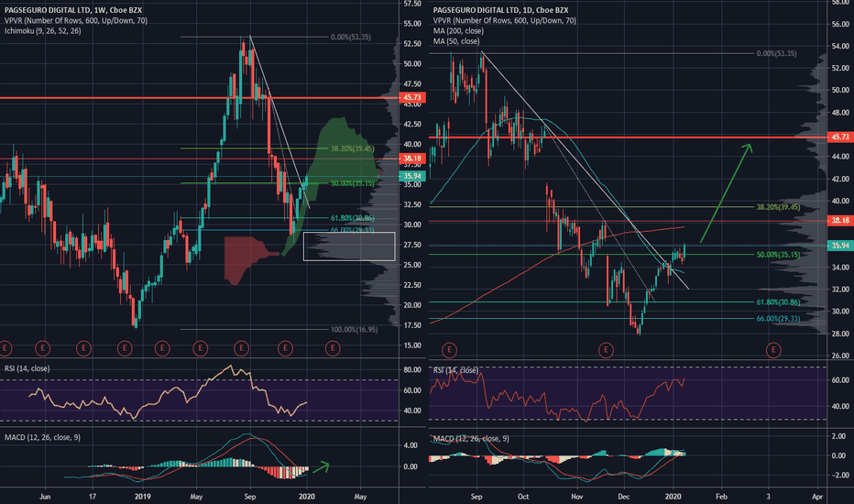Click the 38.20%(39.45) Fibonacci label on weekly chart
Screen dimensions: 854x504
click(x=353, y=148)
